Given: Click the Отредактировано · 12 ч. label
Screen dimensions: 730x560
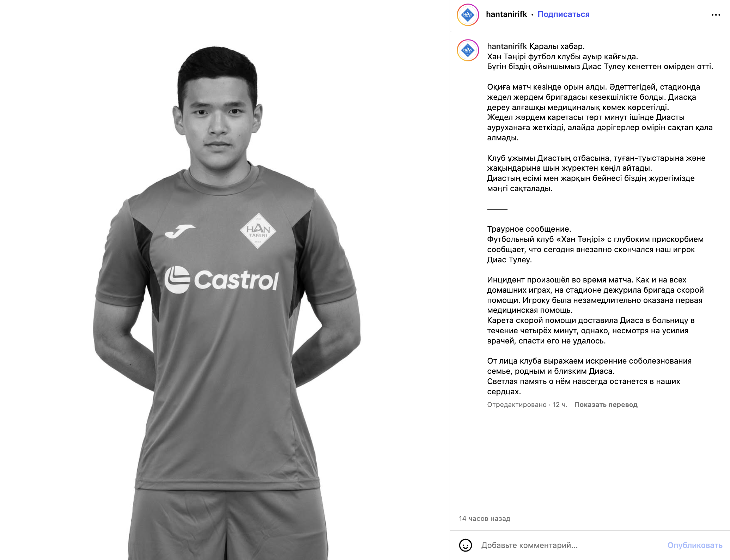Looking at the screenshot, I should coord(527,404).
